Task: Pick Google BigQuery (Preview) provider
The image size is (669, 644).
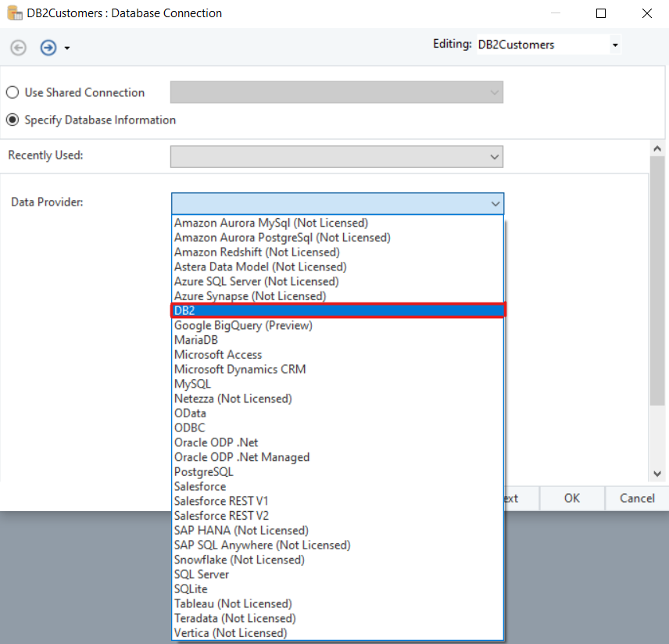Action: point(243,325)
